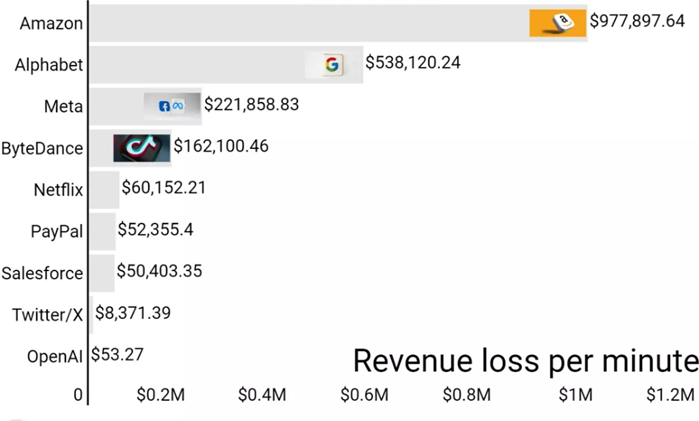
Task: Click the $538,120.24 value label
Action: click(x=413, y=63)
